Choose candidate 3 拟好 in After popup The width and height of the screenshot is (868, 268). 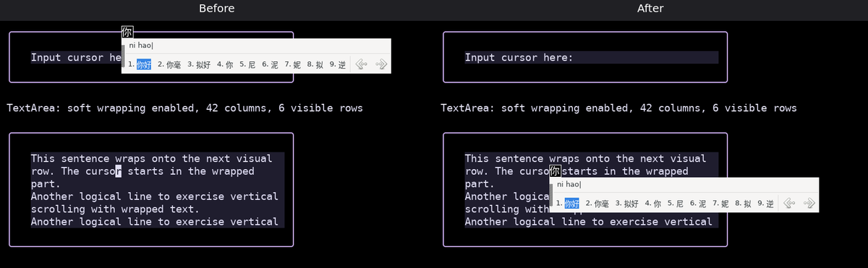[626, 204]
